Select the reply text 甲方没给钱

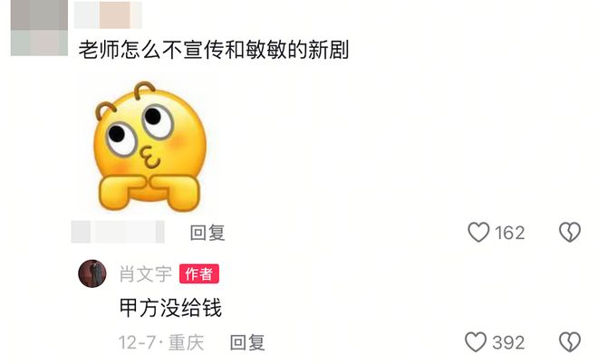click(170, 308)
